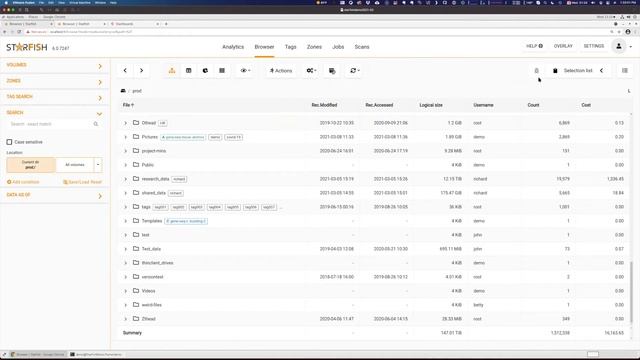Click the Public folder name
The height and width of the screenshot is (360, 640).
[148, 165]
